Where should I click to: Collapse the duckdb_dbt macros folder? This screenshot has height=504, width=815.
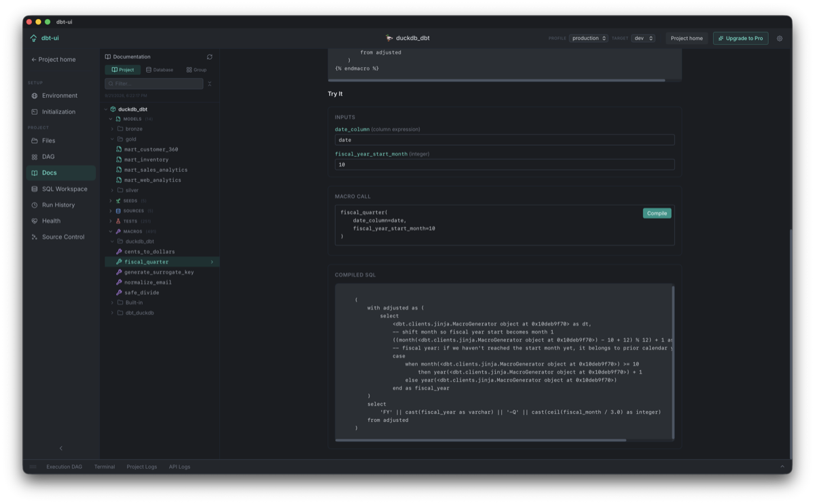point(113,242)
